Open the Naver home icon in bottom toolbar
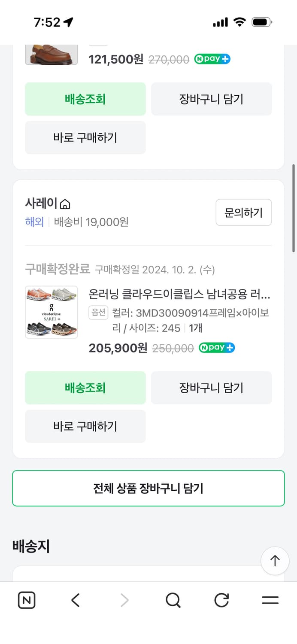The width and height of the screenshot is (297, 644). click(26, 600)
